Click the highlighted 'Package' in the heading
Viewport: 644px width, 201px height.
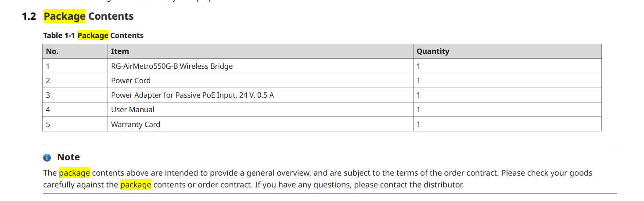[65, 17]
